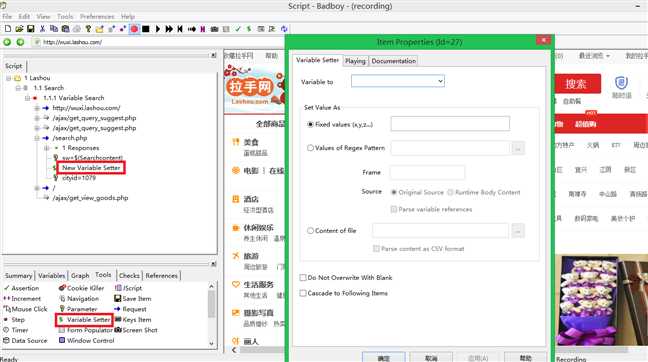The width and height of the screenshot is (648, 362).
Task: Click in the Frame input field
Action: (427, 172)
